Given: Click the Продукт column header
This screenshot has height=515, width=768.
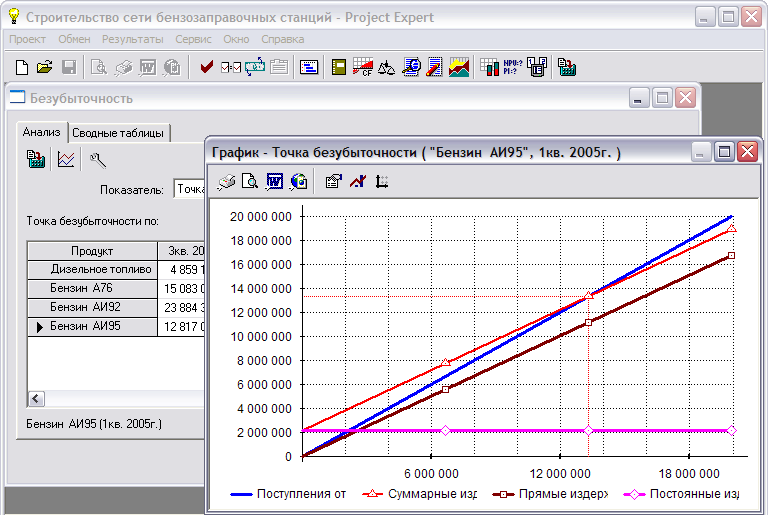Looking at the screenshot, I should [93, 251].
